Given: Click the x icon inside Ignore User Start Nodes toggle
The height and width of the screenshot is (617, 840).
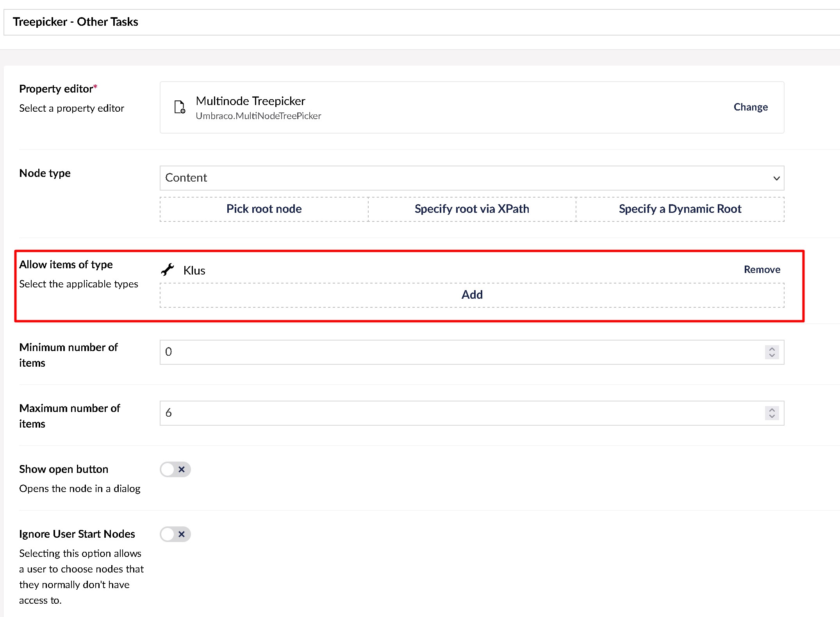Looking at the screenshot, I should tap(181, 534).
